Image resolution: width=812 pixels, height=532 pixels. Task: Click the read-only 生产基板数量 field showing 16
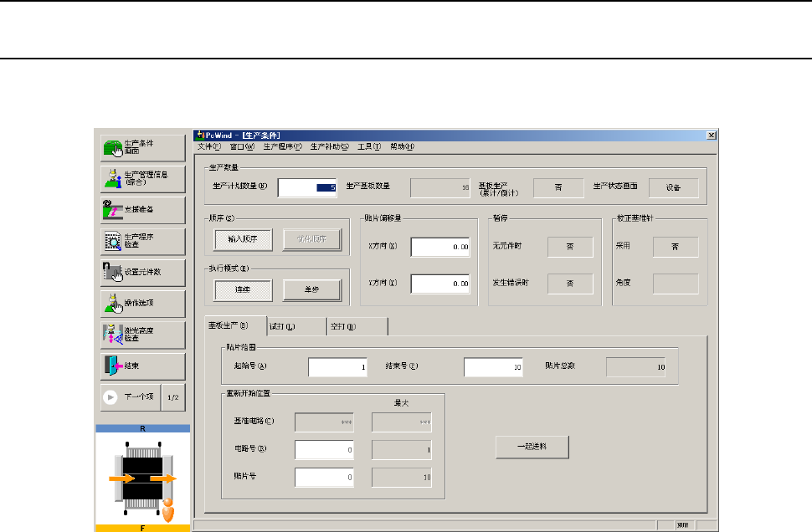[440, 188]
